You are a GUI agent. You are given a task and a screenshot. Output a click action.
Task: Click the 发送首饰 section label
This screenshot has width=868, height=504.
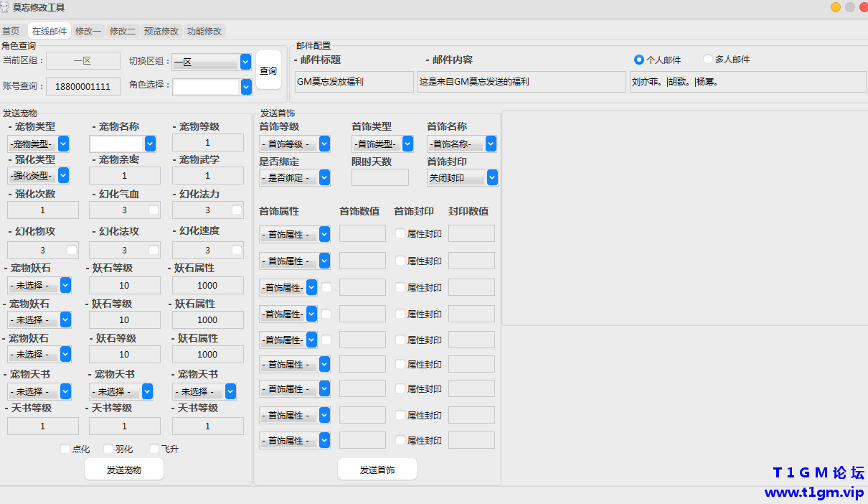(277, 113)
